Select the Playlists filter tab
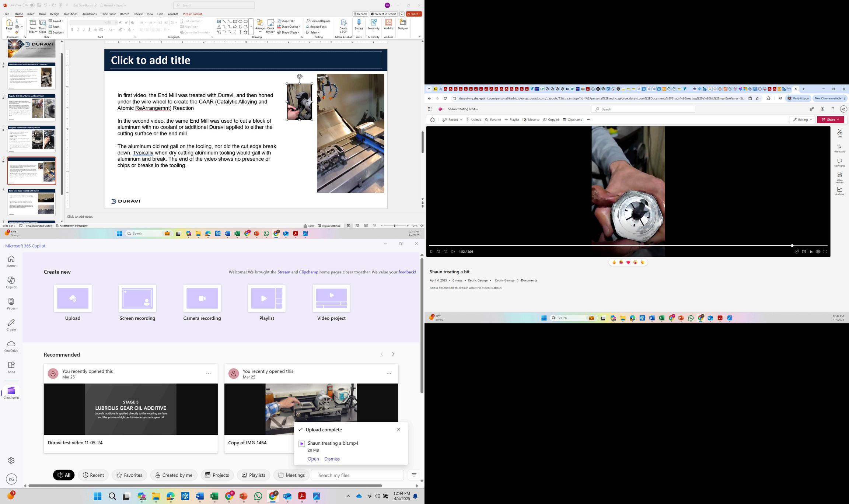Viewport: 849px width, 504px height. pos(254,475)
